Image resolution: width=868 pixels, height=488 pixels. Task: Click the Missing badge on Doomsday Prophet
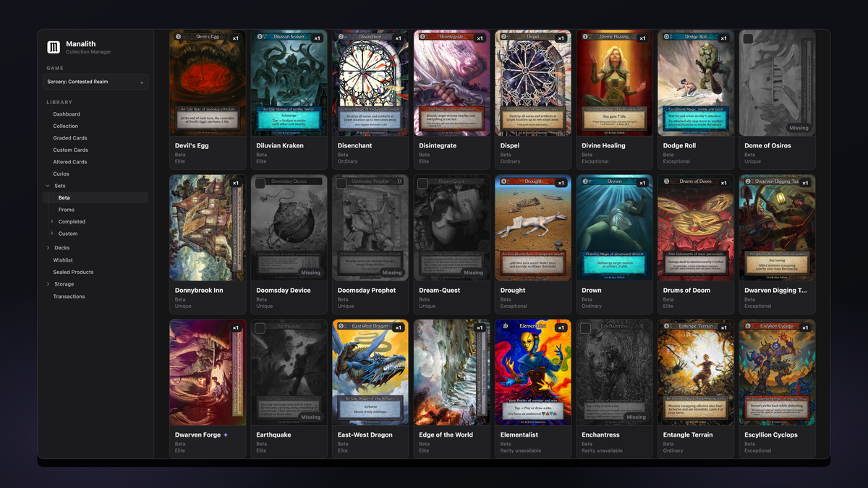392,273
